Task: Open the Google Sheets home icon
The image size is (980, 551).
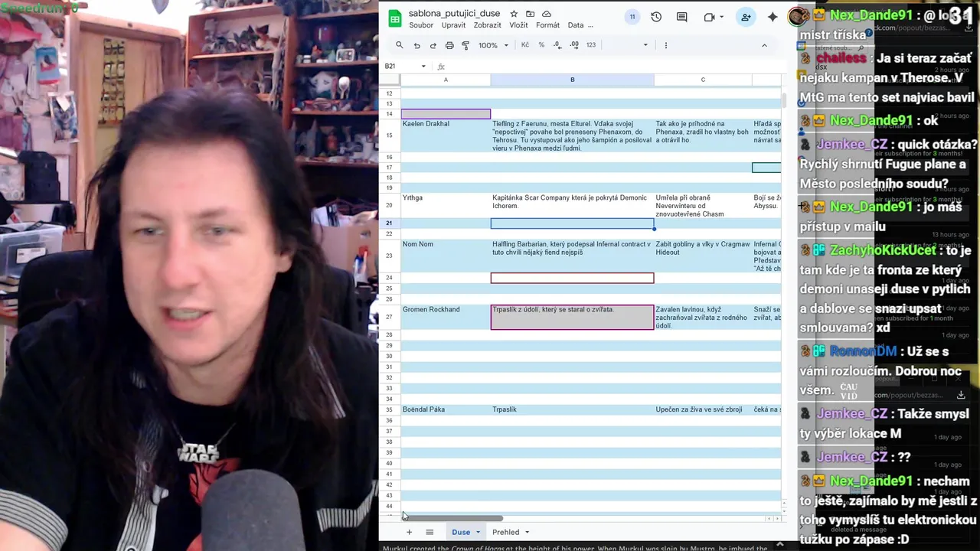Action: (x=395, y=19)
